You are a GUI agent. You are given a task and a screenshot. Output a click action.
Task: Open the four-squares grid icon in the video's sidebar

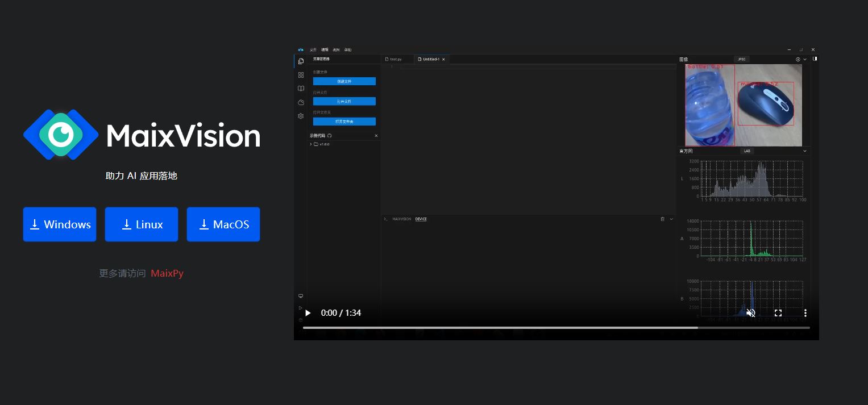(301, 75)
